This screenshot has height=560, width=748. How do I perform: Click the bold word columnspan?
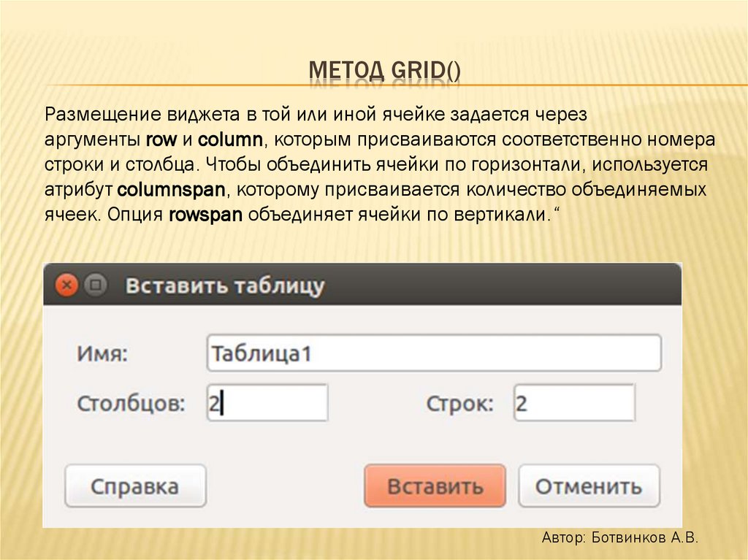(x=171, y=190)
